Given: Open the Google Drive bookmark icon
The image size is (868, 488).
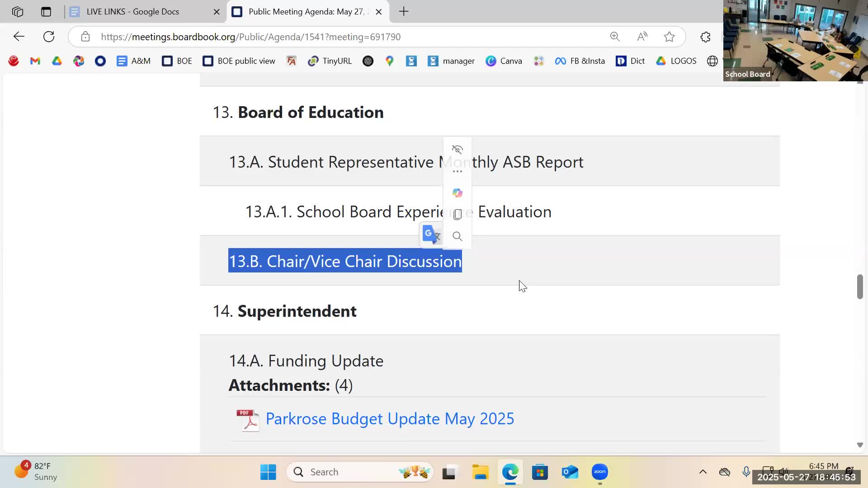Looking at the screenshot, I should click(57, 61).
